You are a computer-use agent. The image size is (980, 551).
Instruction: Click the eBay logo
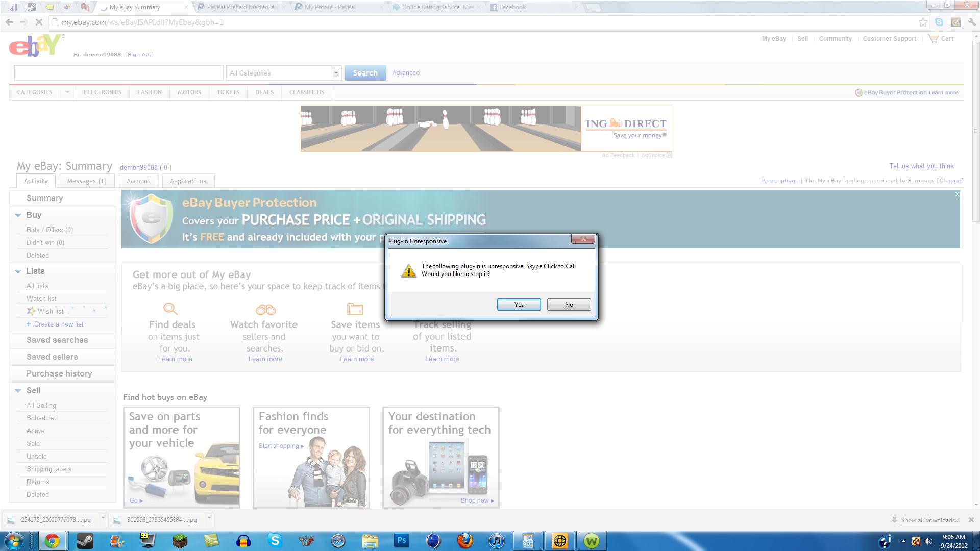(37, 45)
